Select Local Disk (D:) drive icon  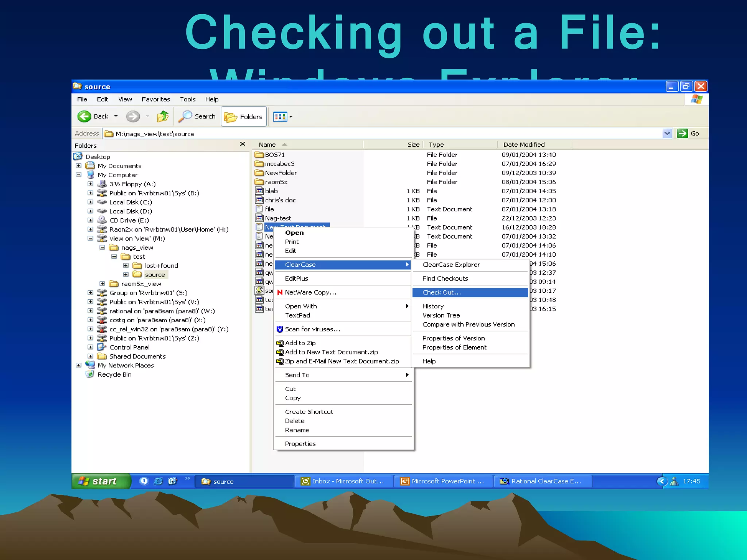(102, 211)
